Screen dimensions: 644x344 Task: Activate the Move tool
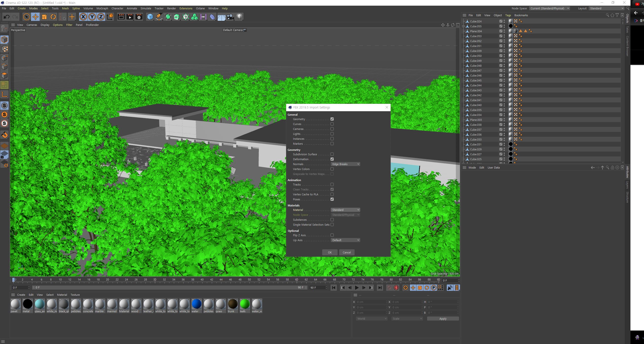coord(35,17)
